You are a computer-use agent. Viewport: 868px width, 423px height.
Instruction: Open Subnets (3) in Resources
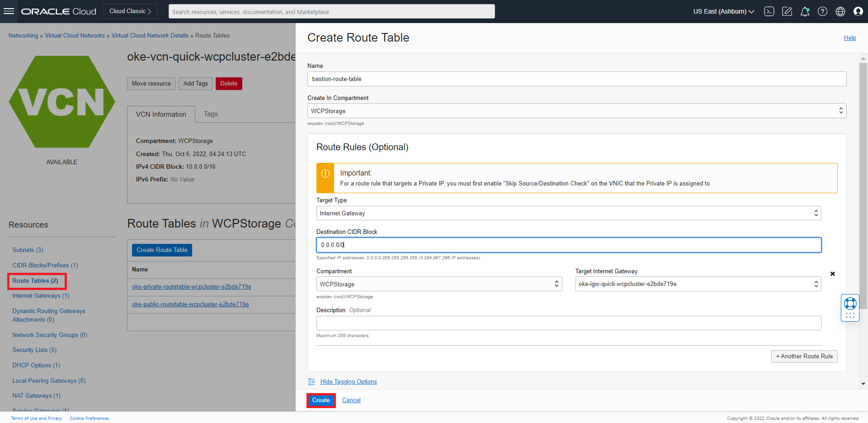click(x=28, y=250)
